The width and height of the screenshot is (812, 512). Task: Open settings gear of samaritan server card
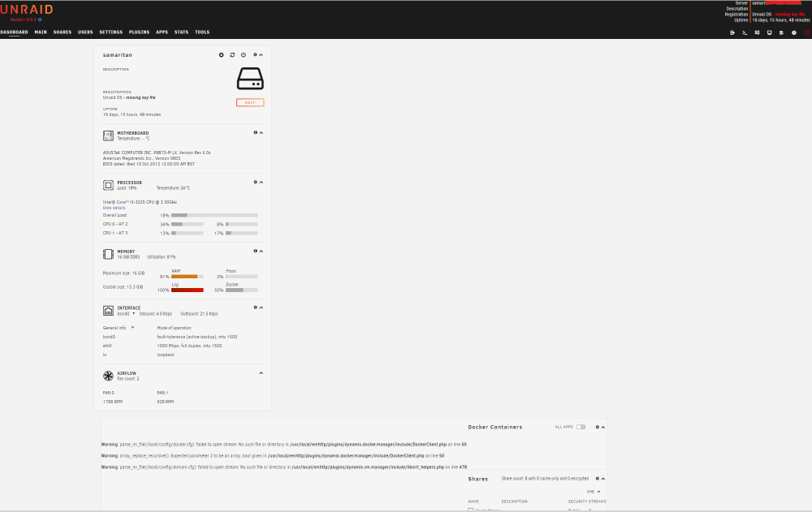click(255, 55)
